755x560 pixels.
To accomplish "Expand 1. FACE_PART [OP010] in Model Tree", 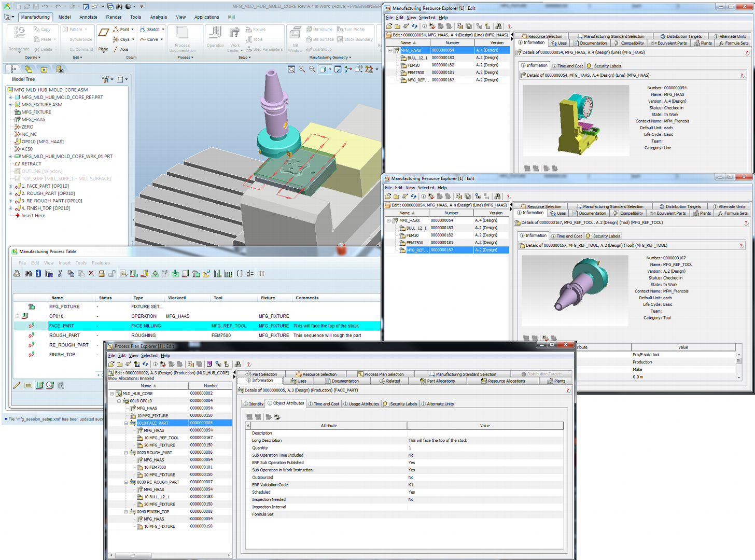I will click(11, 186).
